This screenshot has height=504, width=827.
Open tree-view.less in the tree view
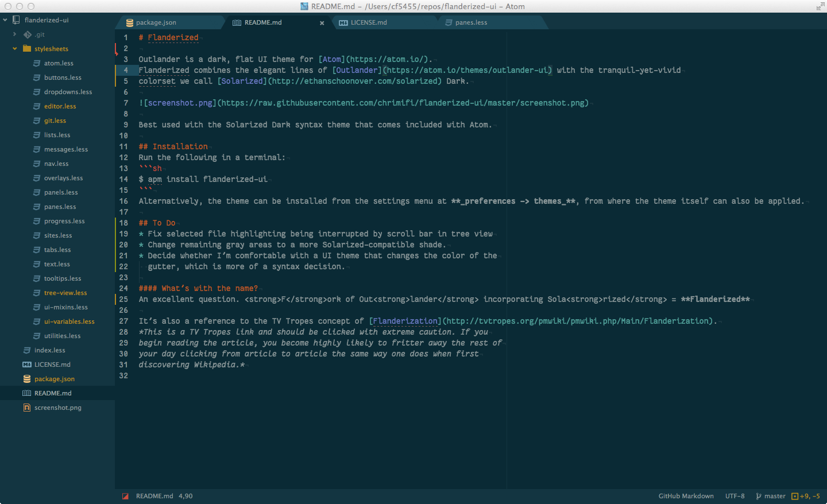pyautogui.click(x=65, y=293)
